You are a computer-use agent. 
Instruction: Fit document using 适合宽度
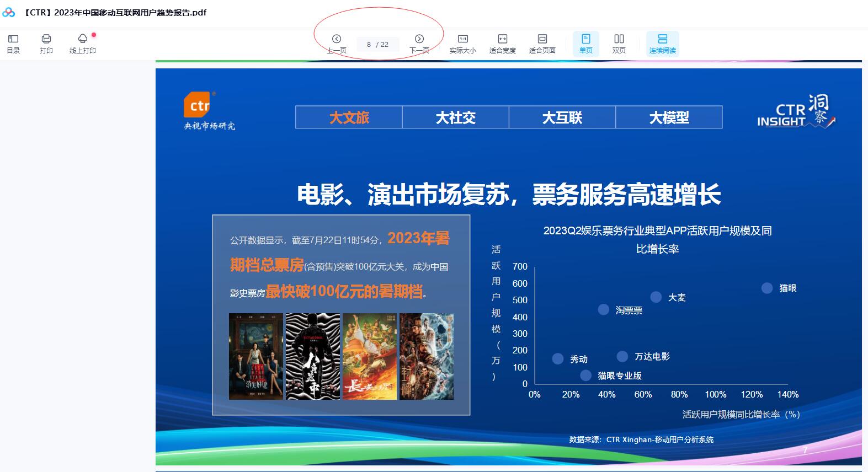pyautogui.click(x=502, y=44)
